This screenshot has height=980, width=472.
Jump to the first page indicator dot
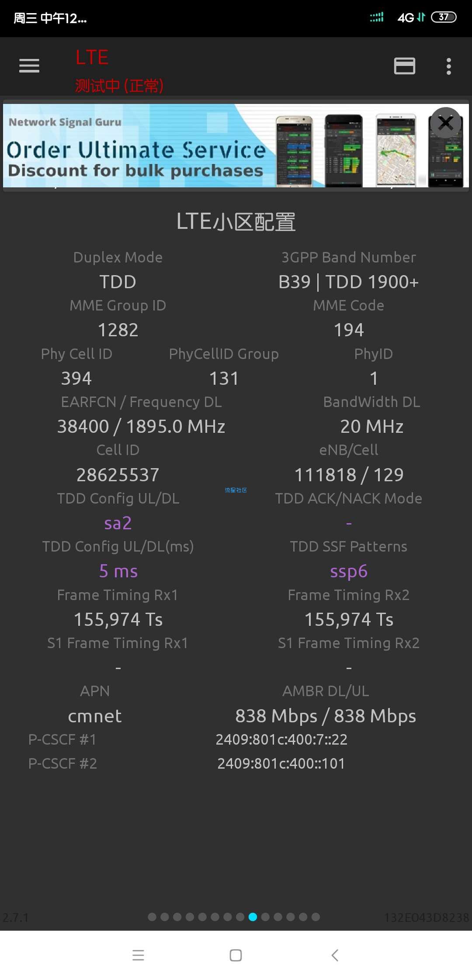(152, 917)
